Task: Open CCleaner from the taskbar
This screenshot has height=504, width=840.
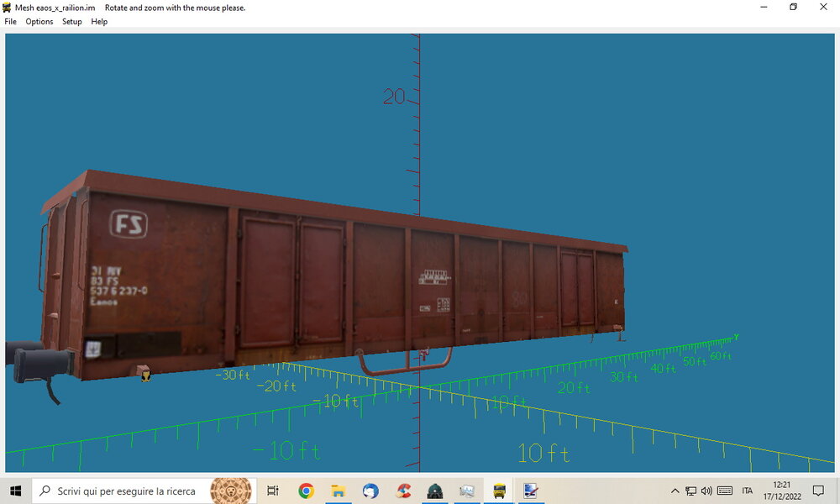Action: coord(403,491)
